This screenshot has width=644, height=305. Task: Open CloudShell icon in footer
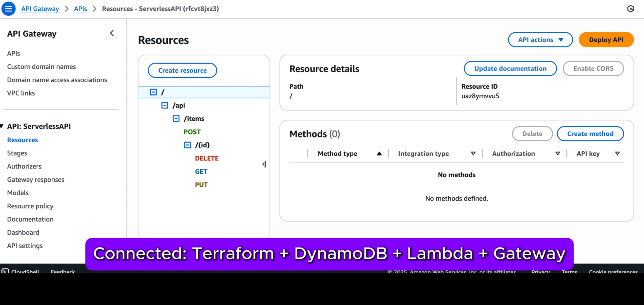5,271
